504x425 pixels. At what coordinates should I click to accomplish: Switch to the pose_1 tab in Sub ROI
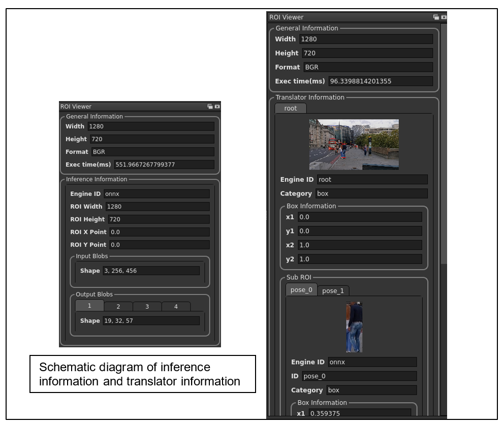333,290
